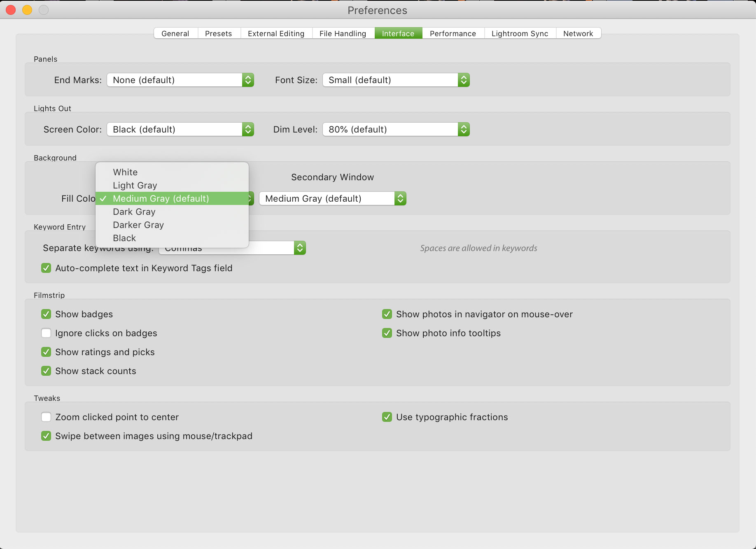Choose Black from the fill color menu
Viewport: 756px width, 549px height.
click(124, 238)
